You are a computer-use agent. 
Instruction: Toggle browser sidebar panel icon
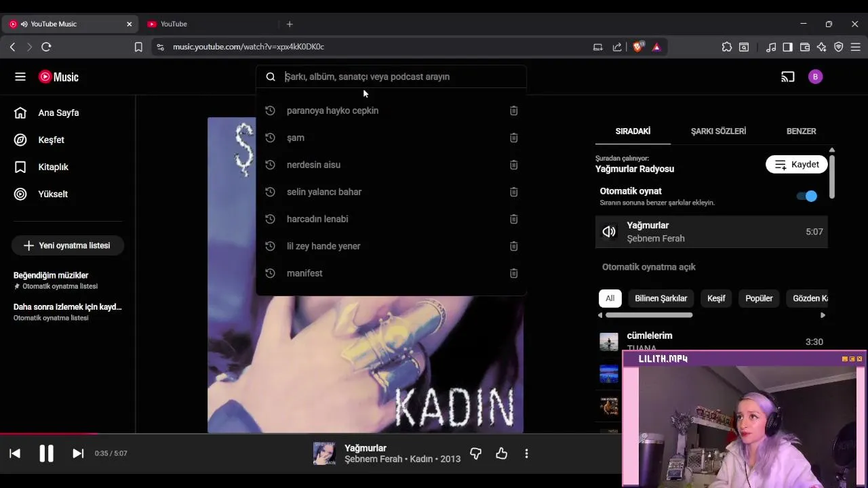coord(788,47)
